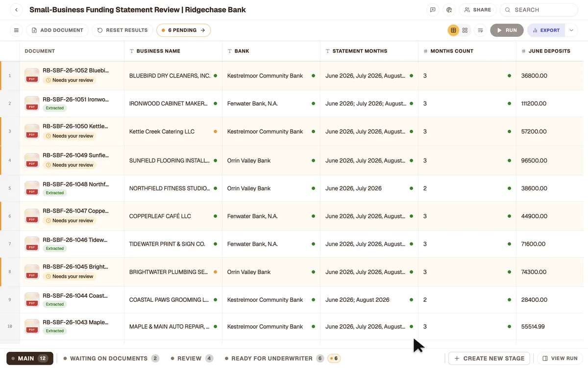Viewport: 588px width, 368px height.
Task: Open the text wrap options icon
Action: click(480, 30)
